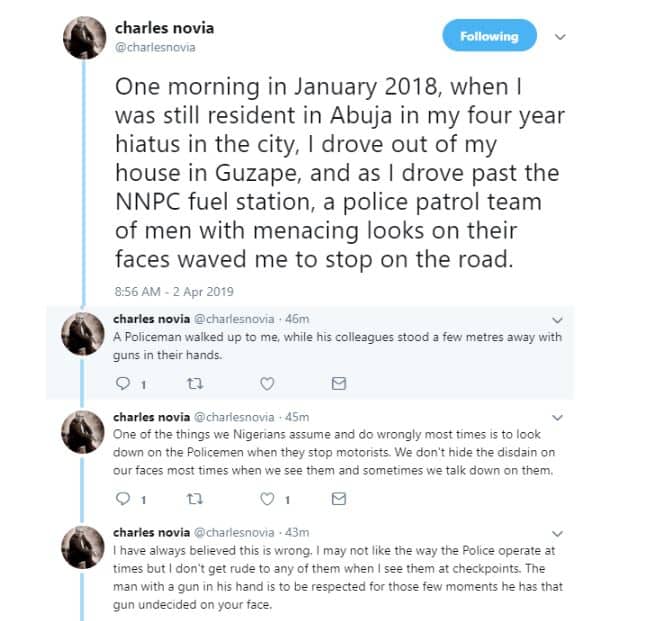This screenshot has width=666, height=621.
Task: Toggle the blue Following button
Action: point(489,37)
